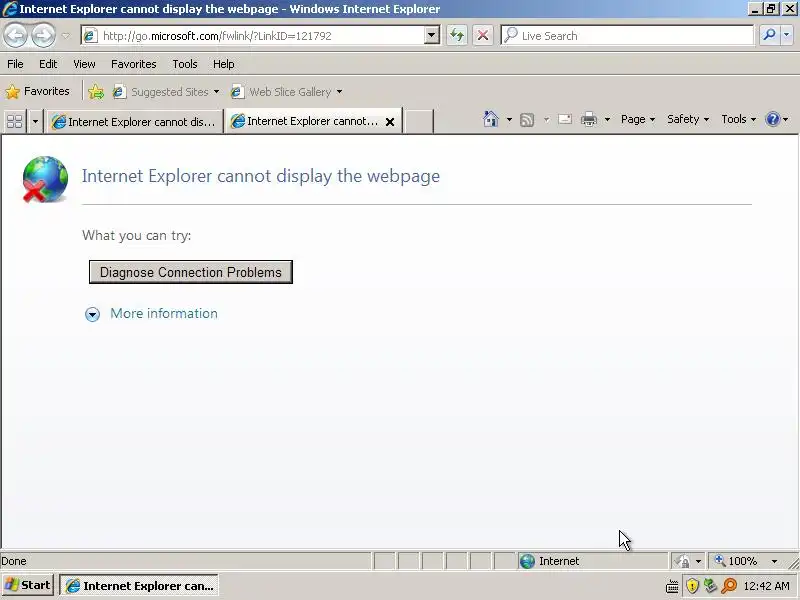Expand the Print options dropdown arrow

[607, 119]
